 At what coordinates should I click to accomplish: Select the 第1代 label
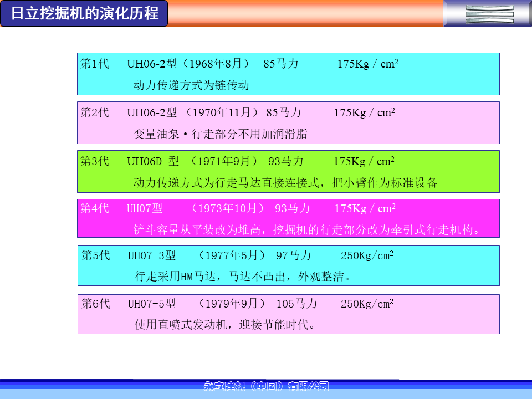pyautogui.click(x=95, y=64)
